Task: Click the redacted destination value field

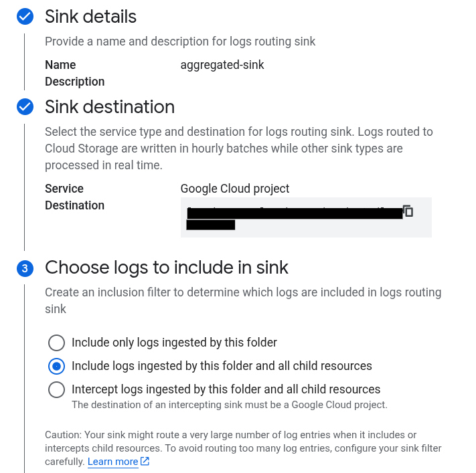Action: tap(306, 217)
